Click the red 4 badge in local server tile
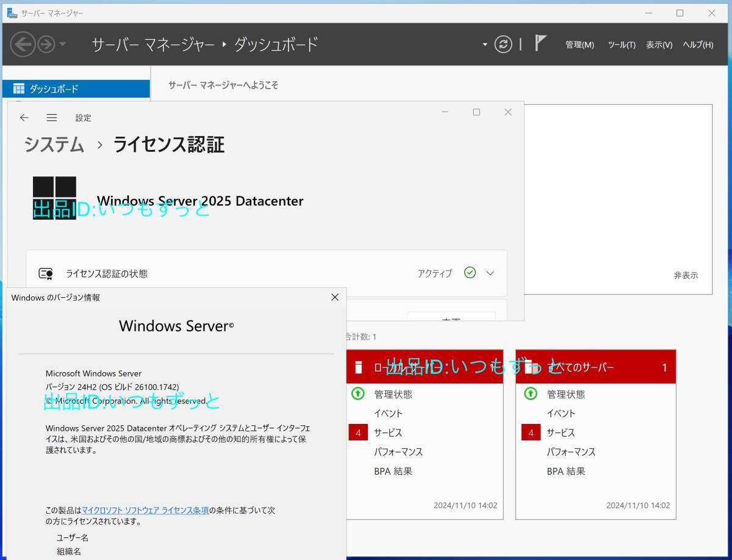Screen dimensions: 732x560 click(358, 433)
